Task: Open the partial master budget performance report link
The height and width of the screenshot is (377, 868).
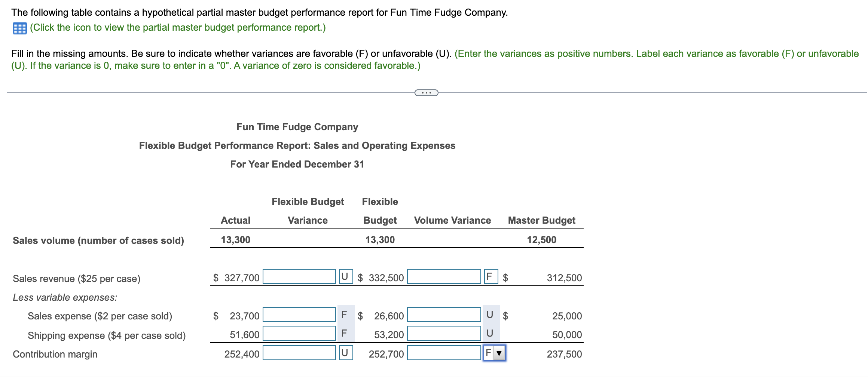Action: pos(177,27)
